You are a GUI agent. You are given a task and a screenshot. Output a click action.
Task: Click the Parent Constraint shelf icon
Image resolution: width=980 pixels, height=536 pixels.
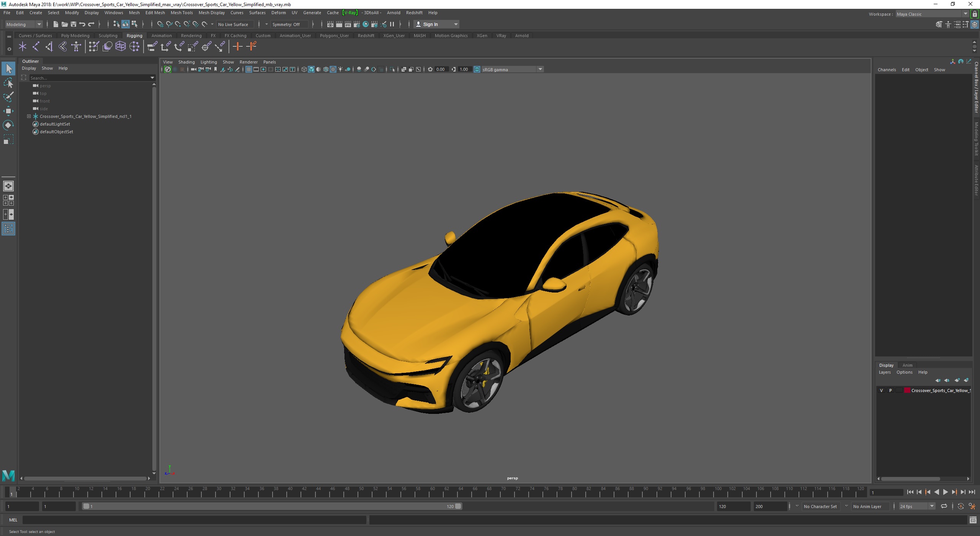click(152, 47)
